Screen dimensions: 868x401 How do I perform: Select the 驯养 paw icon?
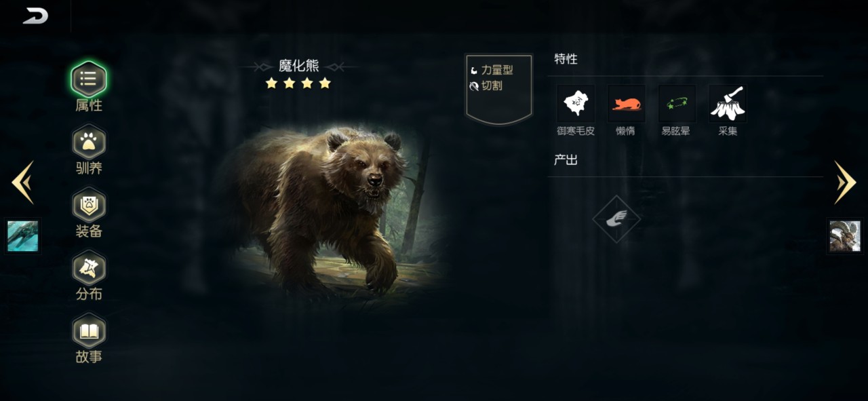point(89,142)
